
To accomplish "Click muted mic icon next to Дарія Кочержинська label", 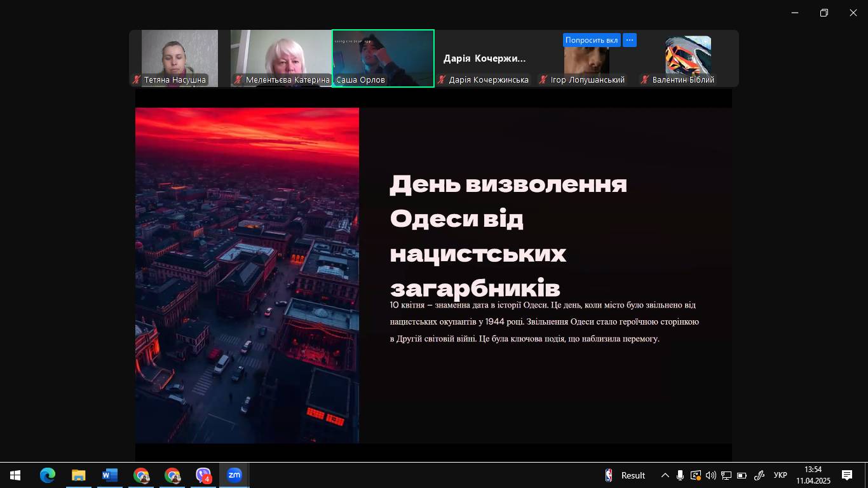I will coord(442,79).
